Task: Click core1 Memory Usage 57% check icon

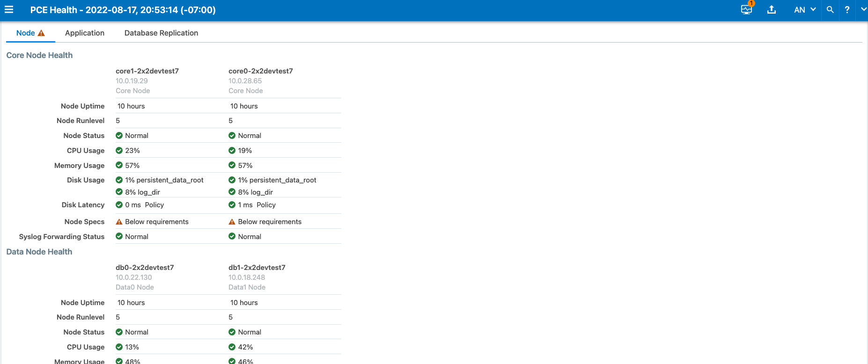Action: pyautogui.click(x=119, y=165)
